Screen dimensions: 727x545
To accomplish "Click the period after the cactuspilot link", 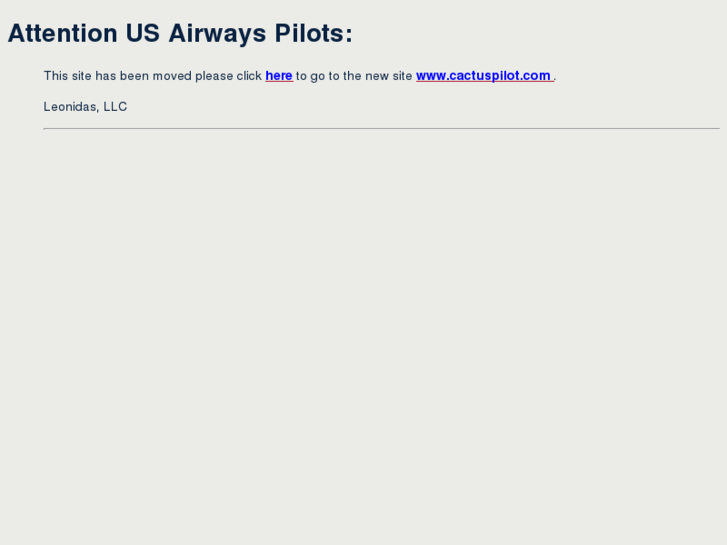I will (554, 77).
